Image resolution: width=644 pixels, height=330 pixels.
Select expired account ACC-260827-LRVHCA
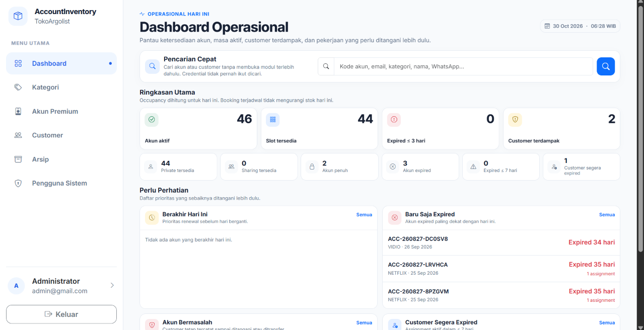click(502, 269)
